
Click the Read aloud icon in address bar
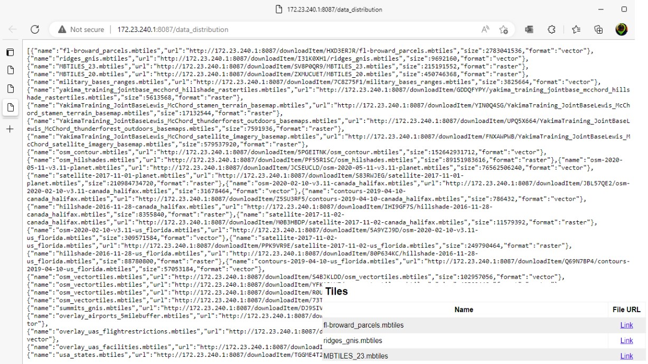pos(485,29)
